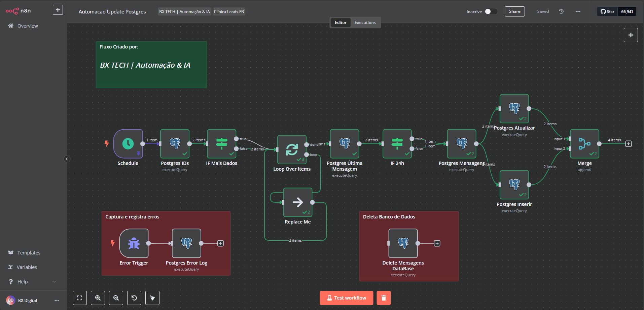Open the add node panel button
The width and height of the screenshot is (644, 310).
coord(631,35)
